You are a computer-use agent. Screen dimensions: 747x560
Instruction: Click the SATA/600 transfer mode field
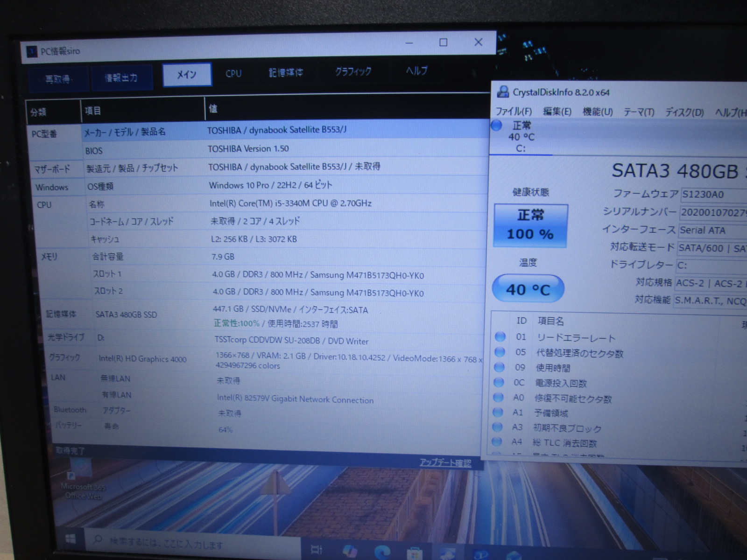pos(712,248)
